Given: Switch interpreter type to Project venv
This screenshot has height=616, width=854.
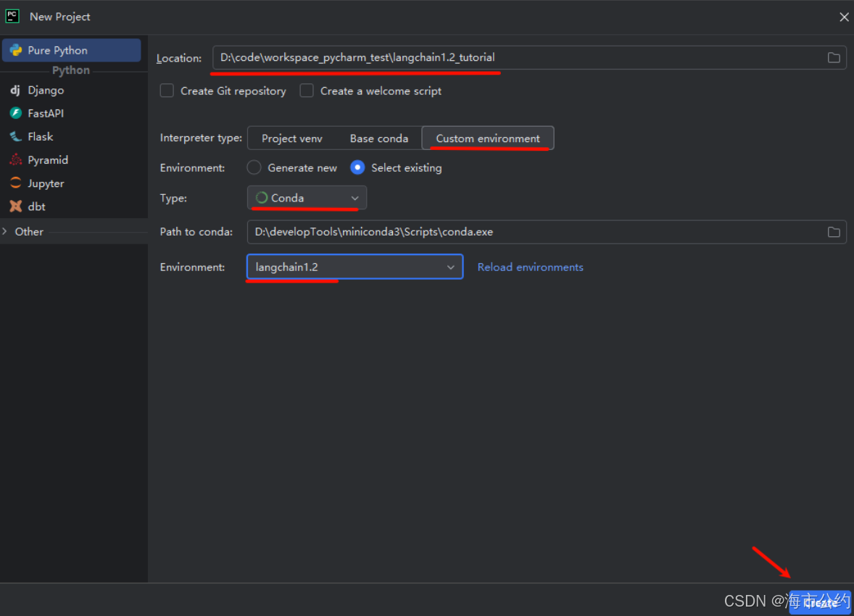Looking at the screenshot, I should coord(292,138).
